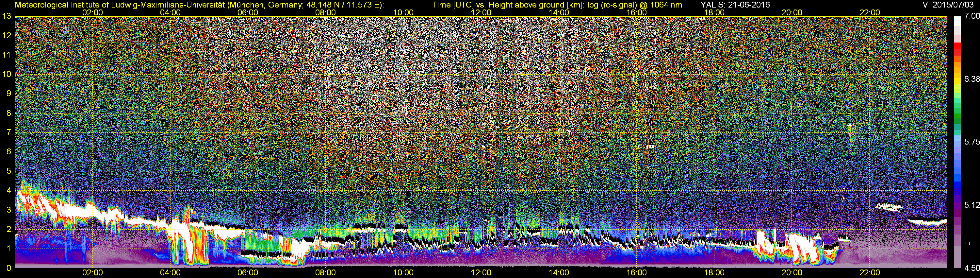This screenshot has height=278, width=980.
Task: Click the 11 km height axis label
Action: pyautogui.click(x=7, y=55)
